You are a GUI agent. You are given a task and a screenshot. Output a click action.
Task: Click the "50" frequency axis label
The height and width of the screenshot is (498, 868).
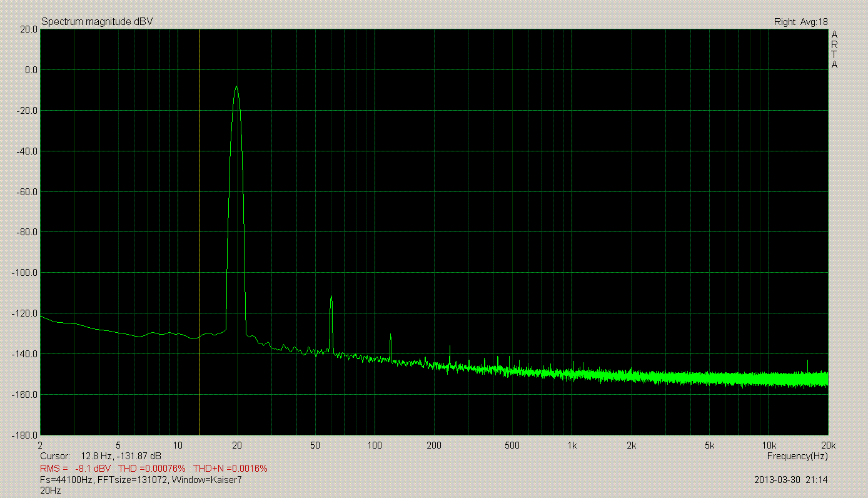click(x=316, y=445)
